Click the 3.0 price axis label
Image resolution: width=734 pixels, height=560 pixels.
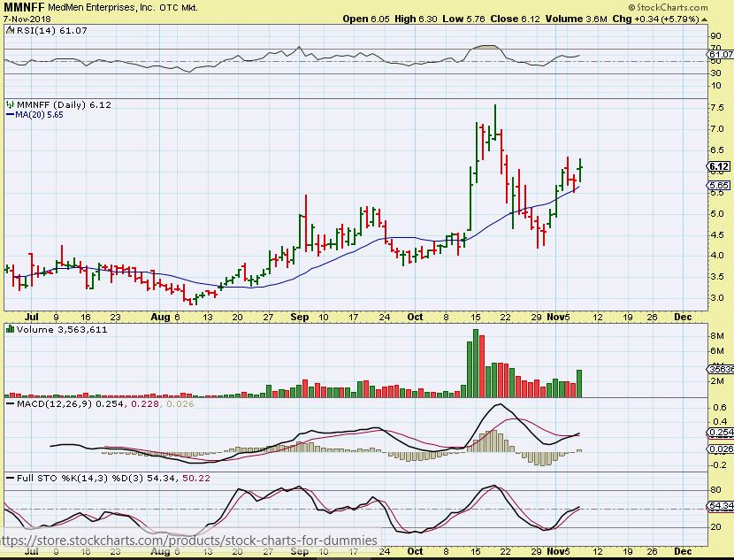[716, 298]
